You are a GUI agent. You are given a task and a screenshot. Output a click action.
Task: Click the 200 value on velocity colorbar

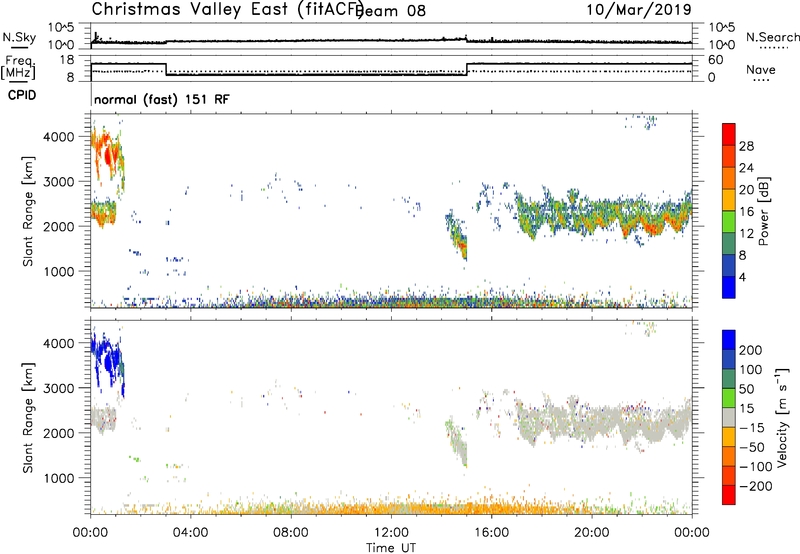(x=751, y=350)
